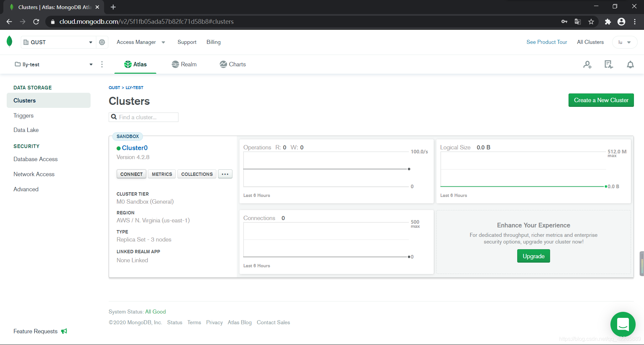Viewport: 644px width, 345px height.
Task: Open the Cluster0 name link
Action: point(135,148)
